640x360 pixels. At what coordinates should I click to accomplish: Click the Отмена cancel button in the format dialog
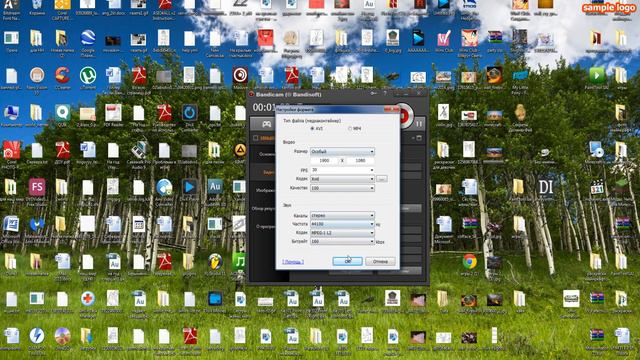coord(380,261)
